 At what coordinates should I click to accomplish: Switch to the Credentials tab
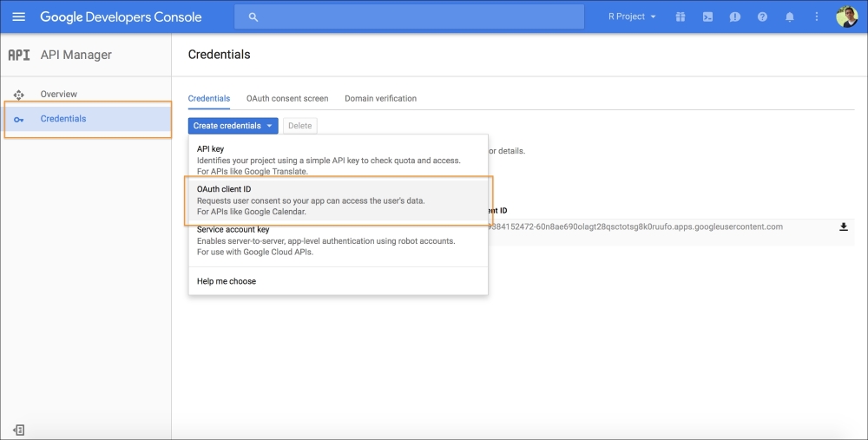click(208, 99)
